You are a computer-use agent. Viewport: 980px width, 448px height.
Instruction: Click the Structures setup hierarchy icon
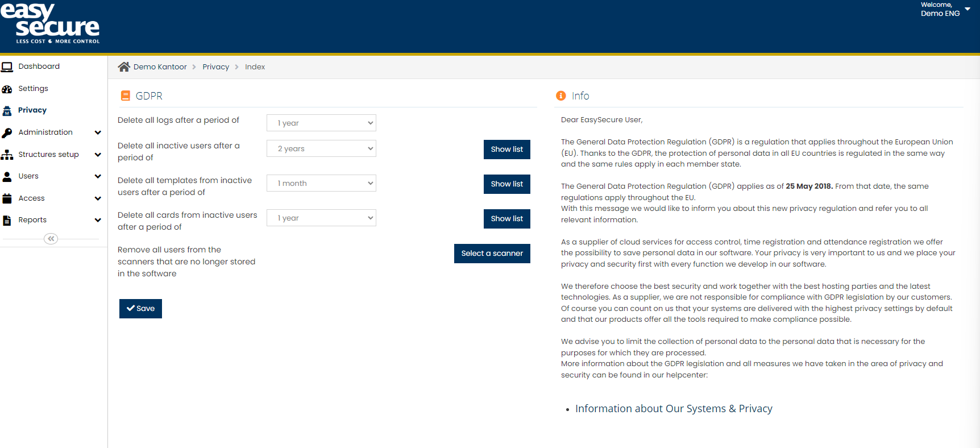pos(7,155)
